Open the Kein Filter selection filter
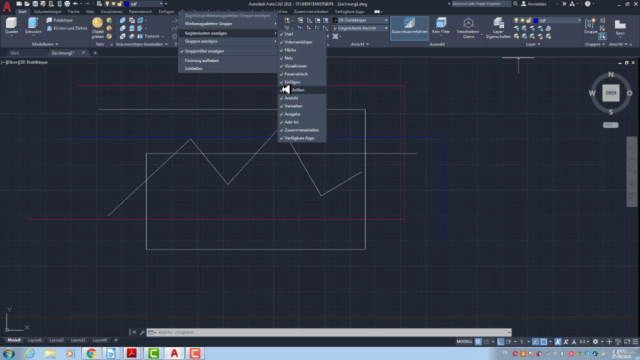This screenshot has width=640, height=360. click(x=441, y=26)
